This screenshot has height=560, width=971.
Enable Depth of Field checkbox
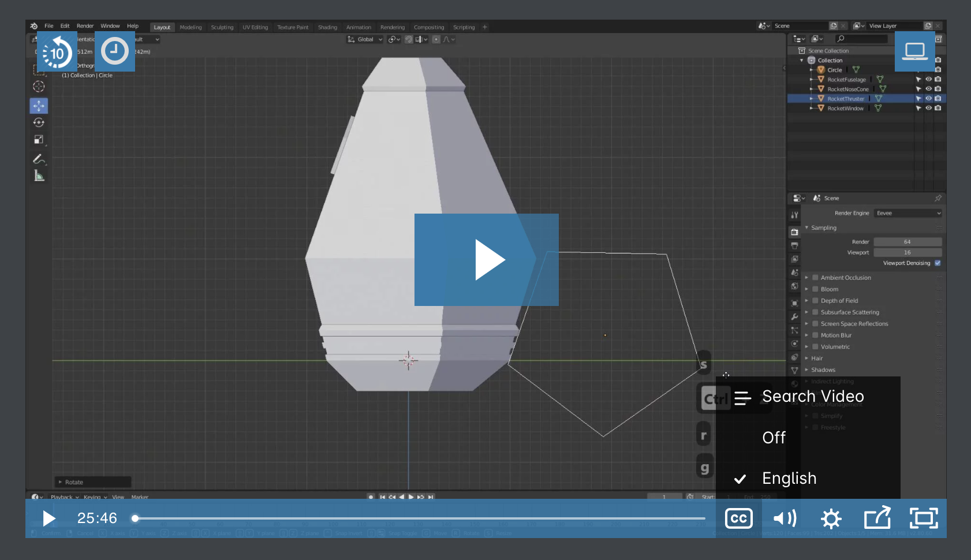(815, 301)
